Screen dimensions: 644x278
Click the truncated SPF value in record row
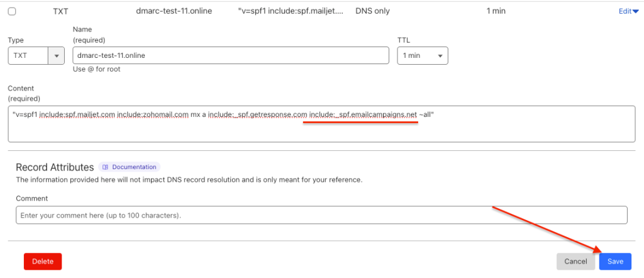coord(291,11)
